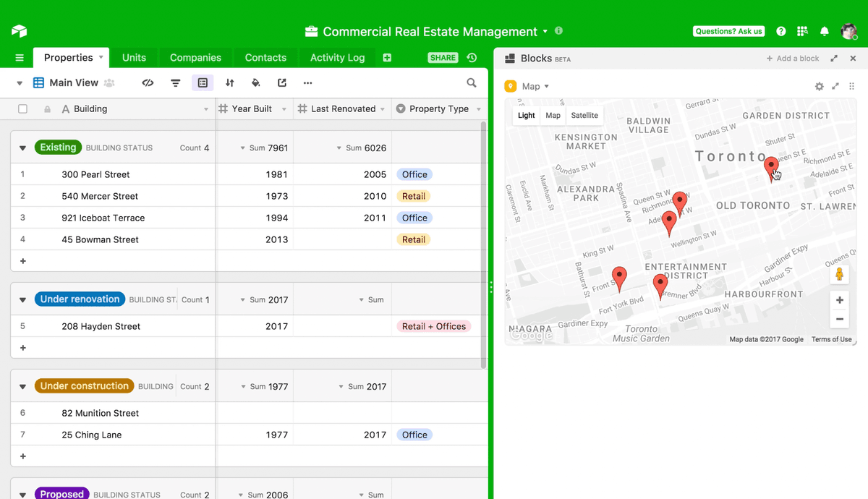
Task: Open the row color paint bucket icon
Action: [x=255, y=83]
